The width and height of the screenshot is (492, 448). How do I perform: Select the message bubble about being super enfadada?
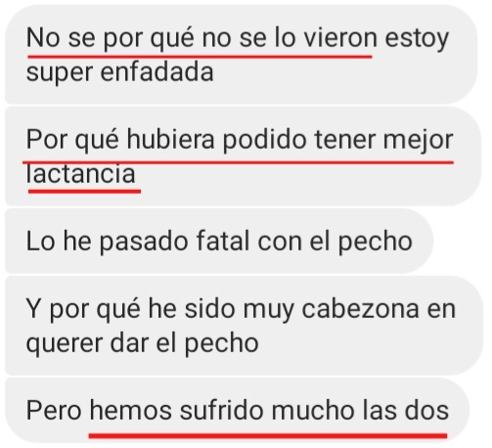click(242, 54)
